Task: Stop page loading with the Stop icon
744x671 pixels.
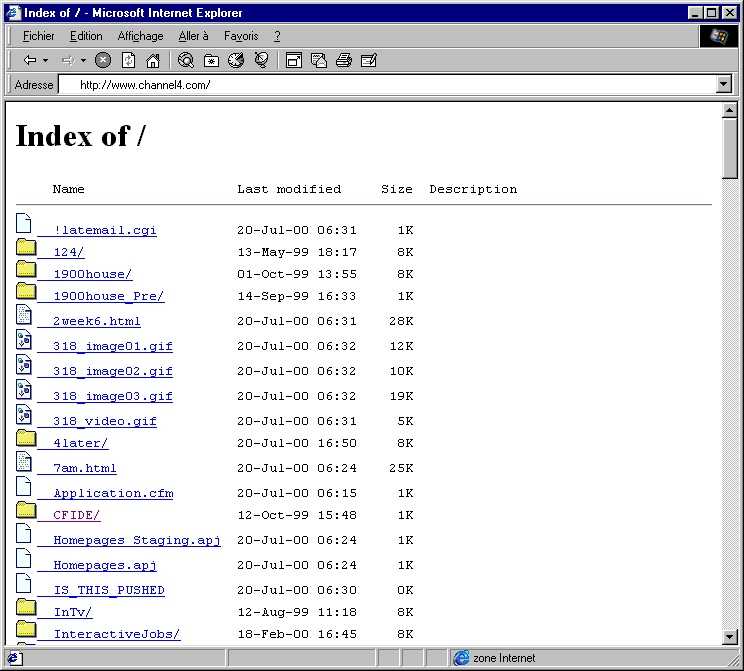Action: coord(103,60)
